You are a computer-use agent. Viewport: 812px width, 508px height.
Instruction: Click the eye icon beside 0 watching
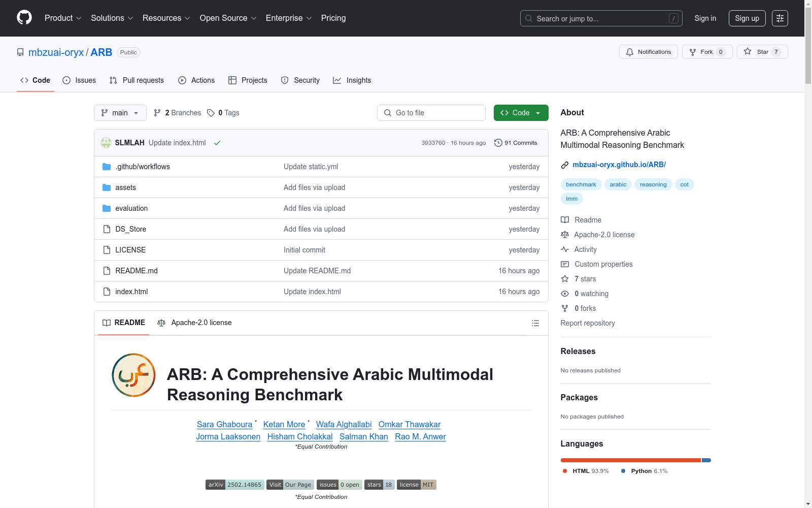tap(565, 294)
